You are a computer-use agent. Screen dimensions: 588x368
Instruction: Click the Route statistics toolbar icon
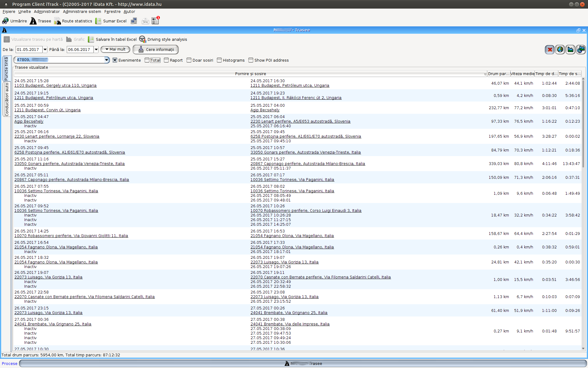[57, 21]
